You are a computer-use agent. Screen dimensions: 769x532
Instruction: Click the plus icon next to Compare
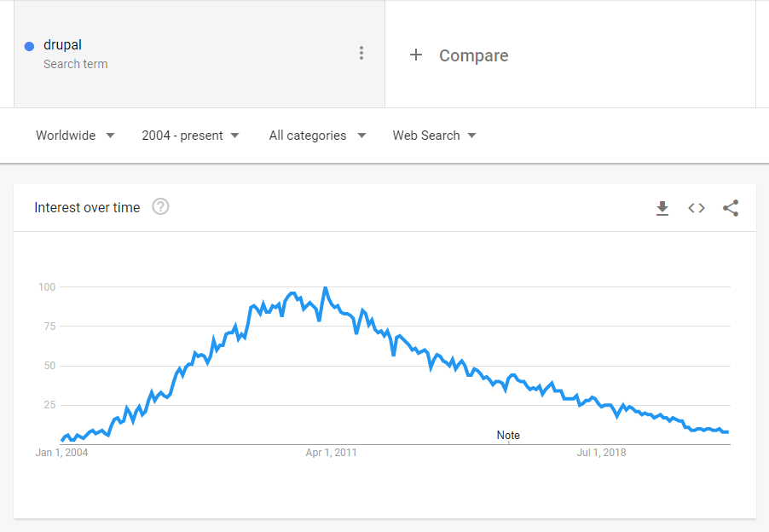(x=416, y=55)
